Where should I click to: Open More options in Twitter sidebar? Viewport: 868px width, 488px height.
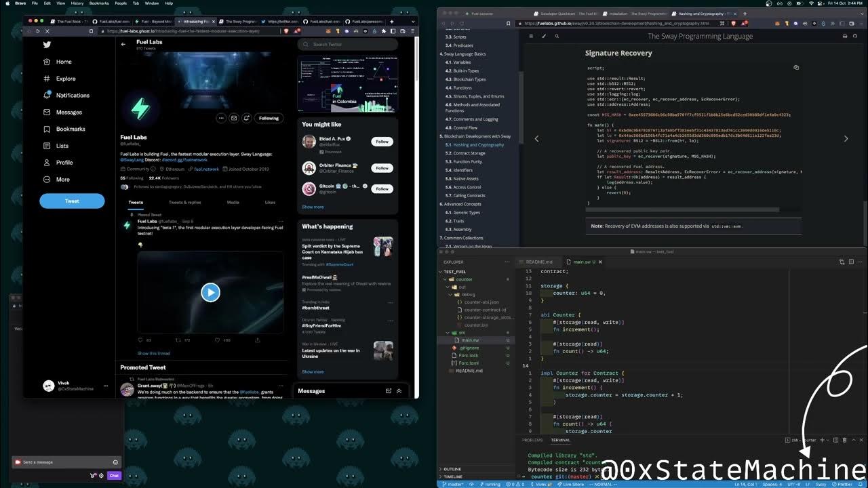click(x=56, y=180)
